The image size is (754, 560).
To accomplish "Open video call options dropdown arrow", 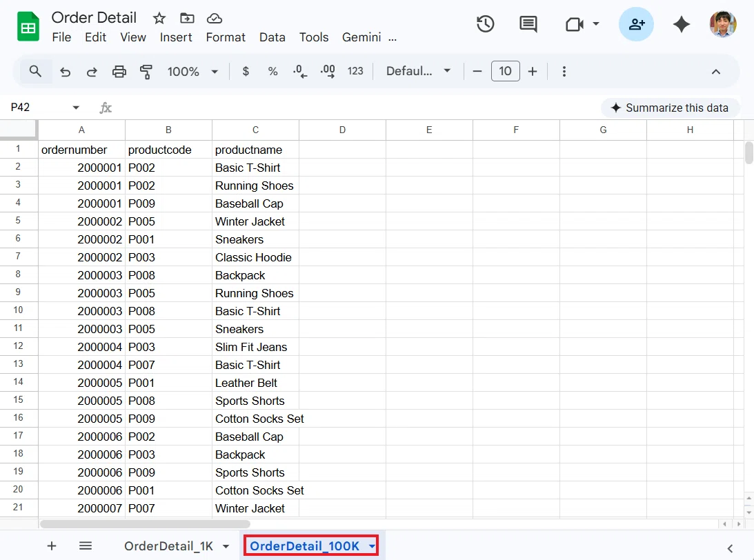I will (x=596, y=23).
